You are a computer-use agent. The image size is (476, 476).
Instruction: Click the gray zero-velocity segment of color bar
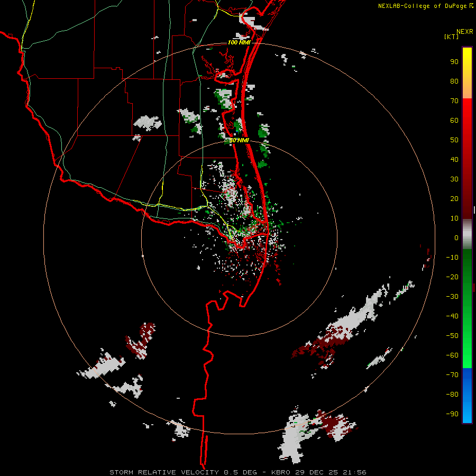pyautogui.click(x=467, y=234)
